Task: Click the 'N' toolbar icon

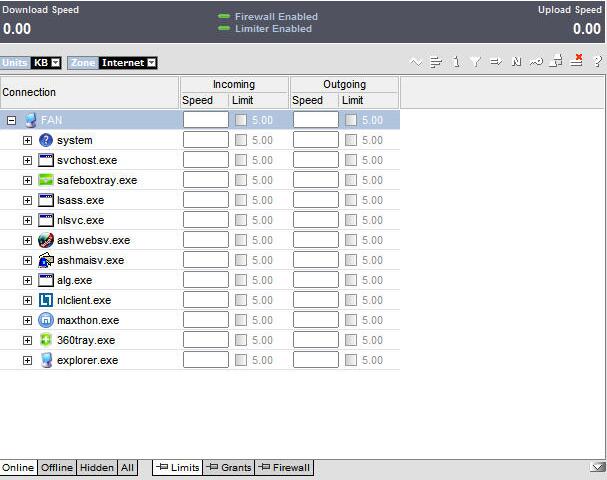Action: click(516, 62)
